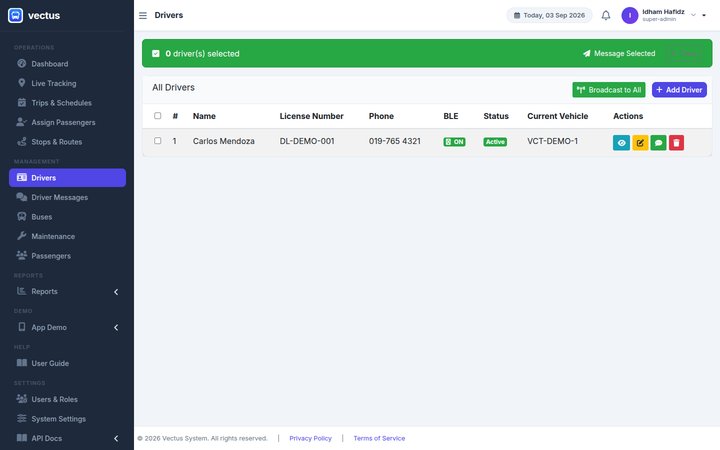
Task: Delete Carlos Mendoza with trash icon
Action: tap(676, 142)
